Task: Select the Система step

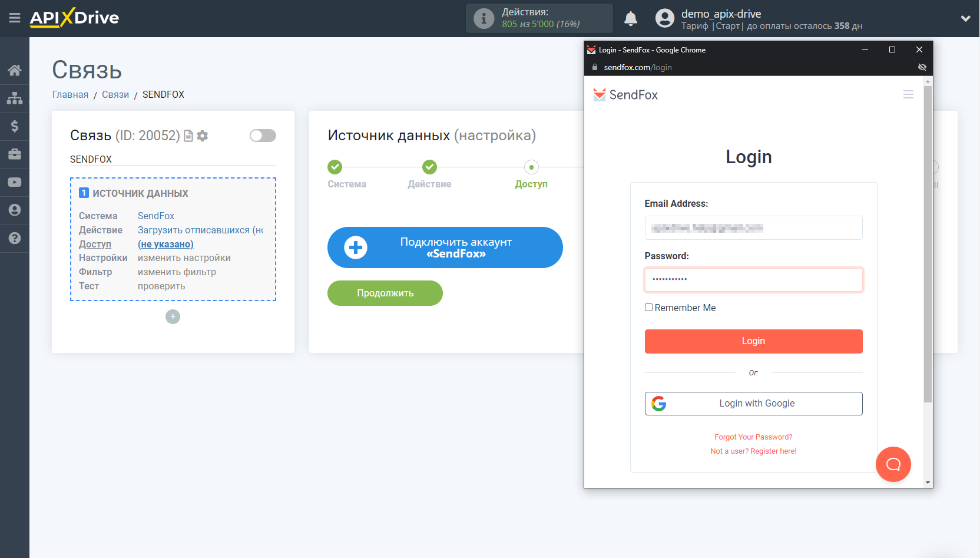Action: (347, 174)
